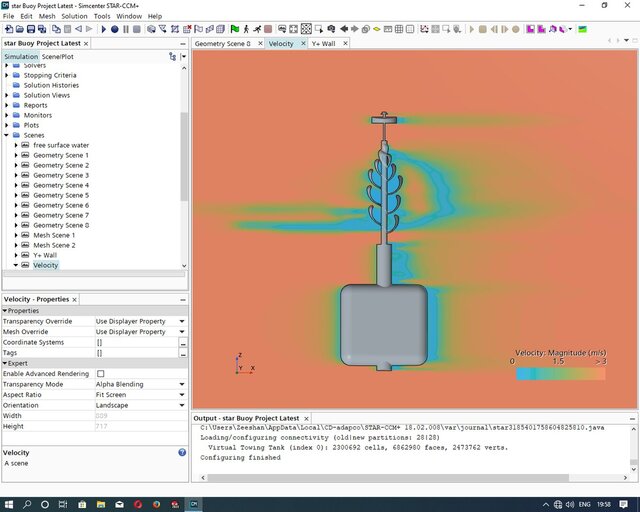Open File Explorer from the taskbar
The image size is (640, 512).
click(x=101, y=504)
